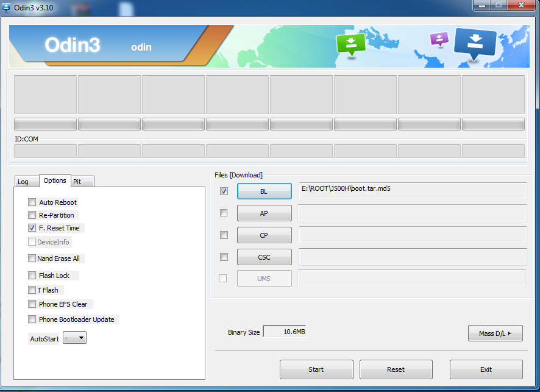Enable the Flash Lock option
The height and width of the screenshot is (392, 540).
pos(32,276)
